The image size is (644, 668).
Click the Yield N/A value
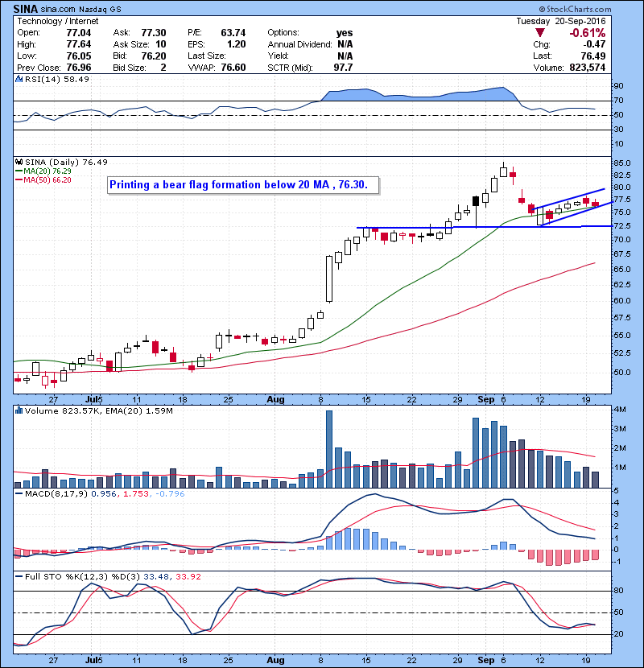tap(345, 56)
